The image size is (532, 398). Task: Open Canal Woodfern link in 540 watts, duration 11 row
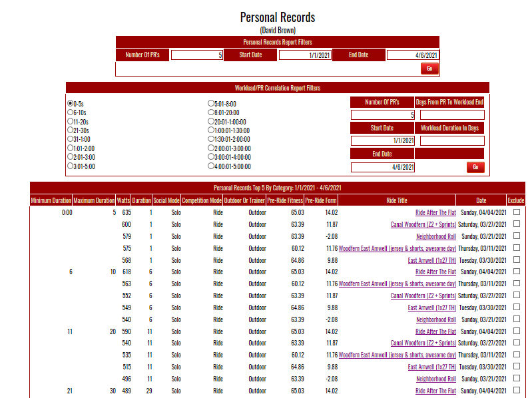pos(423,343)
